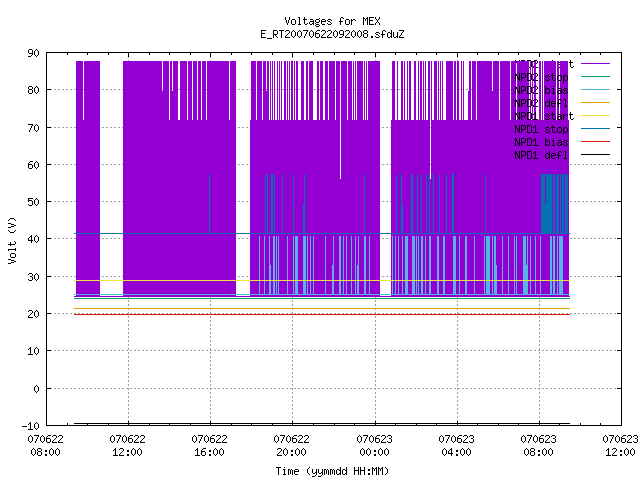Click the black NPD1 defl legend line
The height and width of the screenshot is (480, 640).
tap(595, 155)
